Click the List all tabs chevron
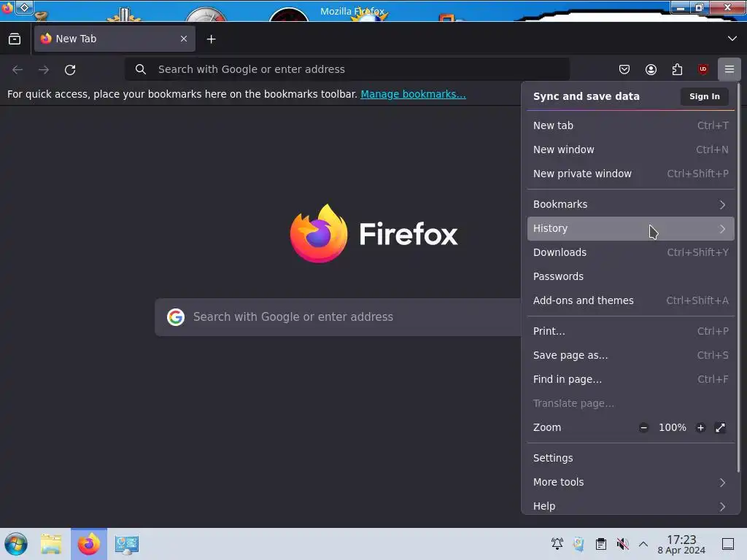The width and height of the screenshot is (747, 560). 732,39
